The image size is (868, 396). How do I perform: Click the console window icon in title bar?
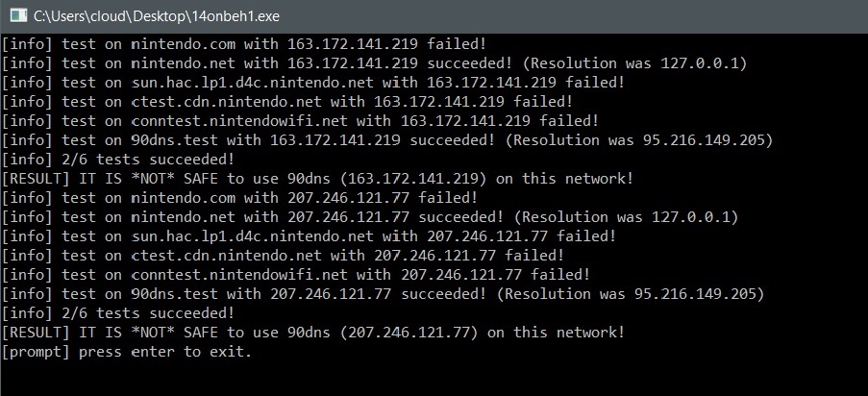[x=17, y=16]
